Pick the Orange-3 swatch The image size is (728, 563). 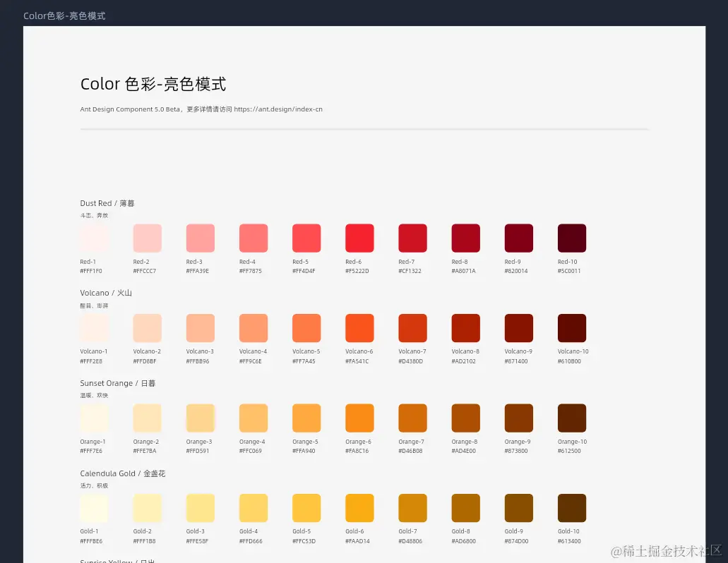click(200, 418)
